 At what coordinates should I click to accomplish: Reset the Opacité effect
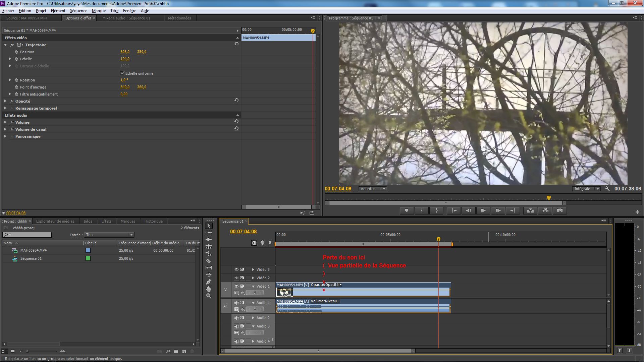[236, 101]
